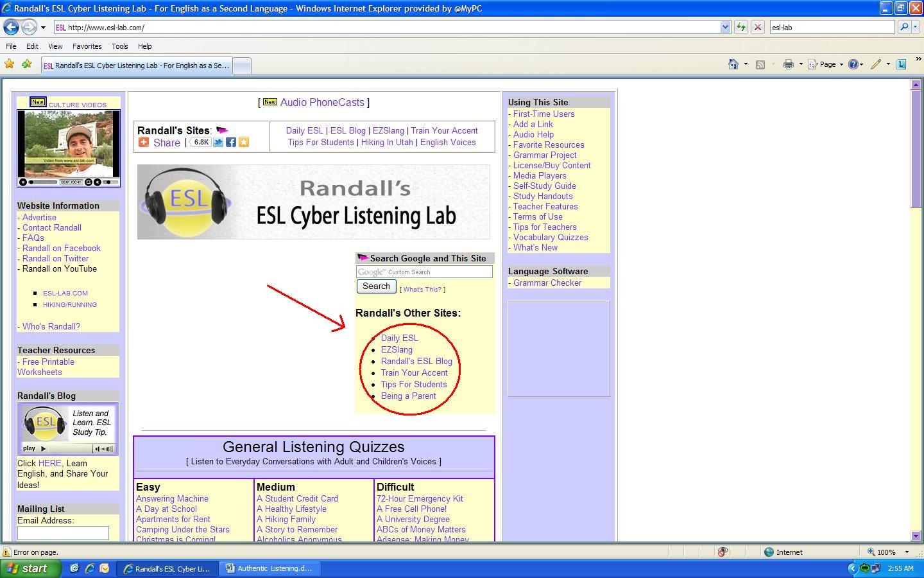Click the popup blocker status bar icon

click(723, 552)
